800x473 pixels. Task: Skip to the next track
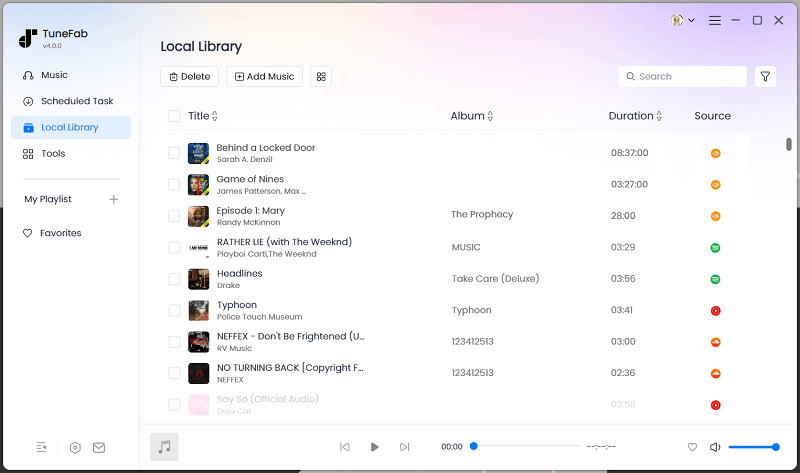tap(404, 447)
